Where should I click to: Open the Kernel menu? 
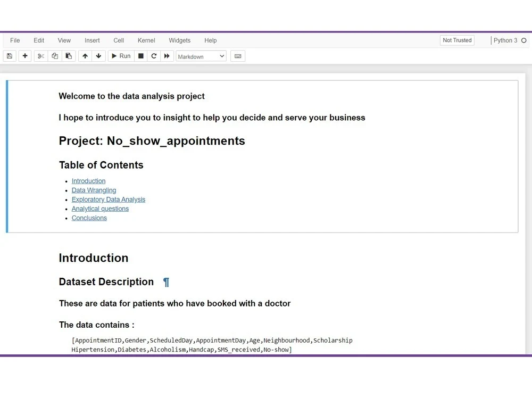pos(146,40)
